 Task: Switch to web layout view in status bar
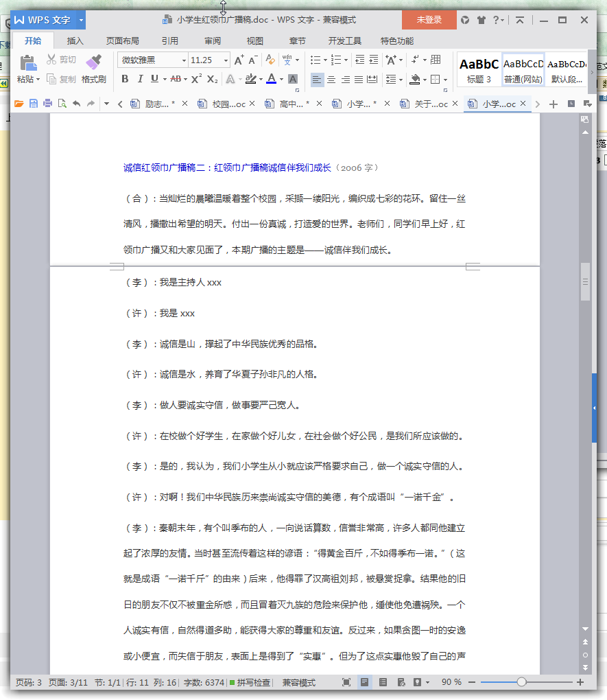click(401, 682)
